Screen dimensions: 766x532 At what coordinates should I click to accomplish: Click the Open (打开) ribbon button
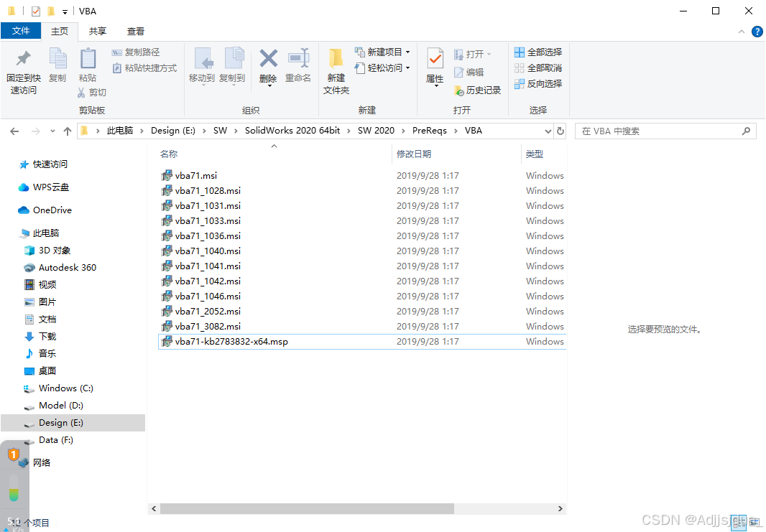pyautogui.click(x=472, y=54)
